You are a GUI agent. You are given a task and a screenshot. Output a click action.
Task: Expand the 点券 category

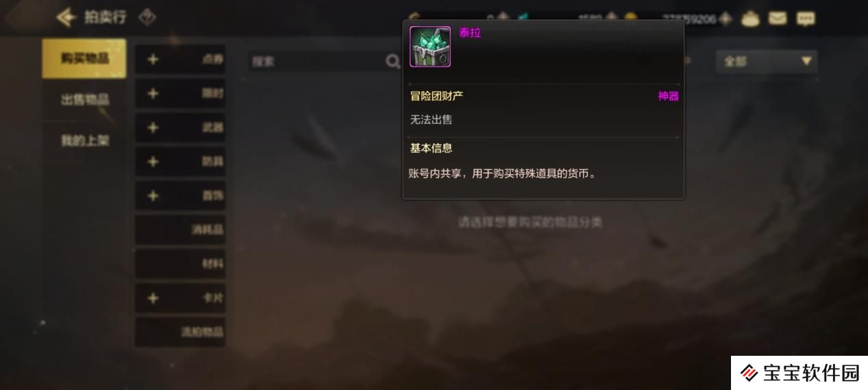coord(180,60)
